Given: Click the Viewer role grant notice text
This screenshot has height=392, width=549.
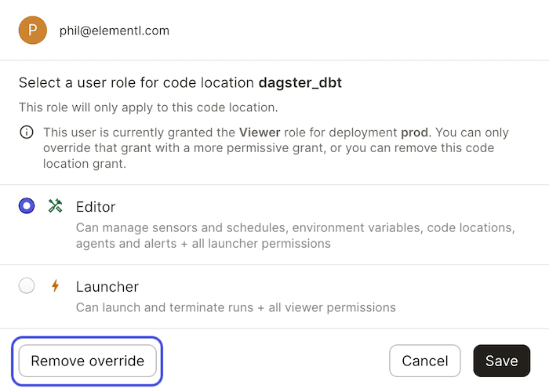Looking at the screenshot, I should click(x=276, y=148).
